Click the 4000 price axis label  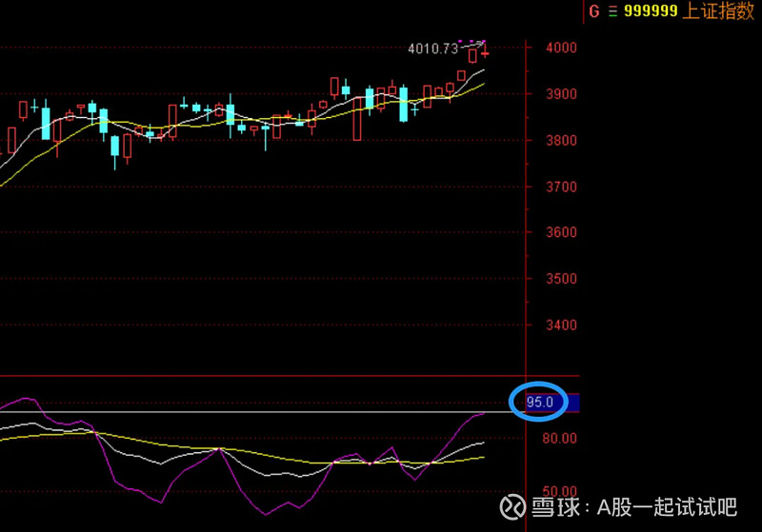point(561,48)
